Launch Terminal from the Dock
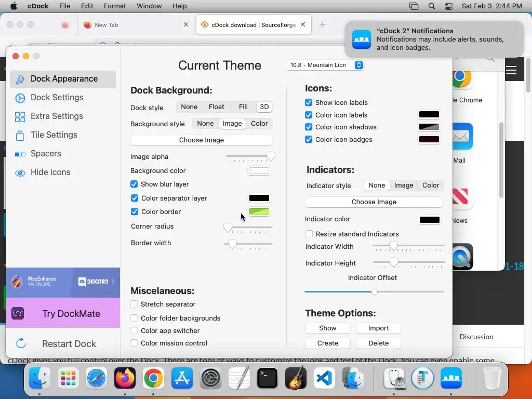Viewport: 532px width, 399px height. pyautogui.click(x=268, y=378)
